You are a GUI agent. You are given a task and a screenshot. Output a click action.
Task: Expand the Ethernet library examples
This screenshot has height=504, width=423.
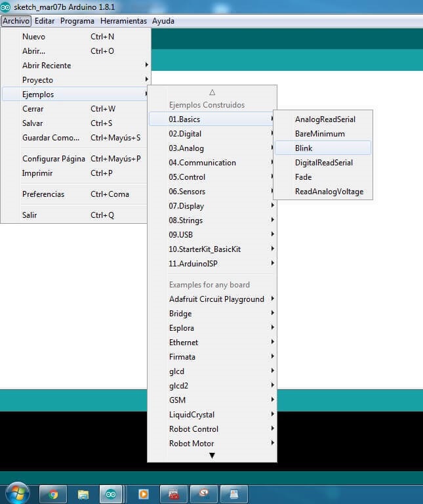212,343
